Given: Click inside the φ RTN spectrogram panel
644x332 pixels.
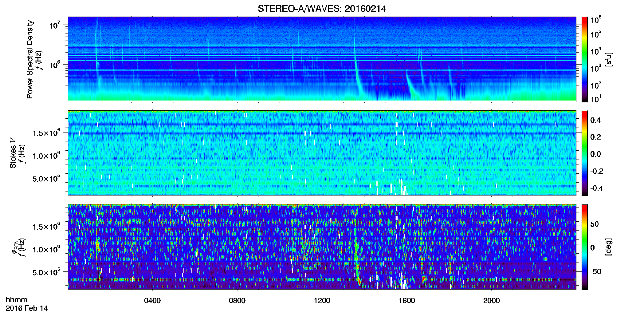Looking at the screenshot, I should (x=322, y=247).
